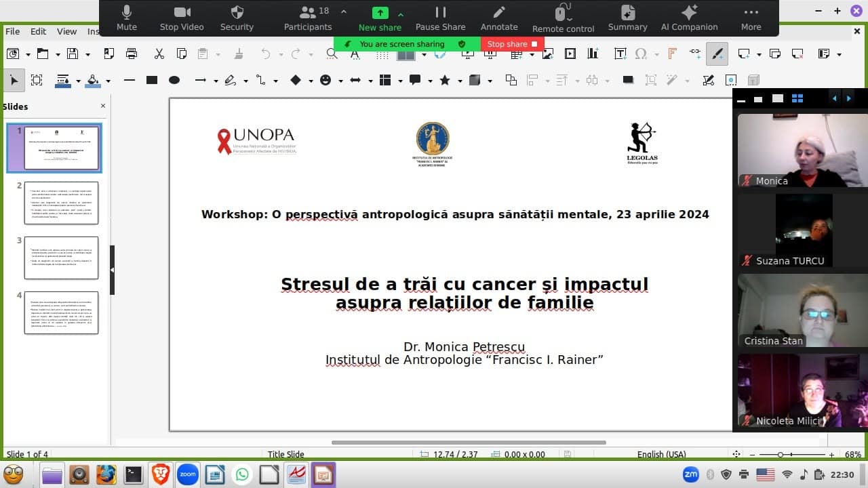Insert a chart into the slide

593,54
